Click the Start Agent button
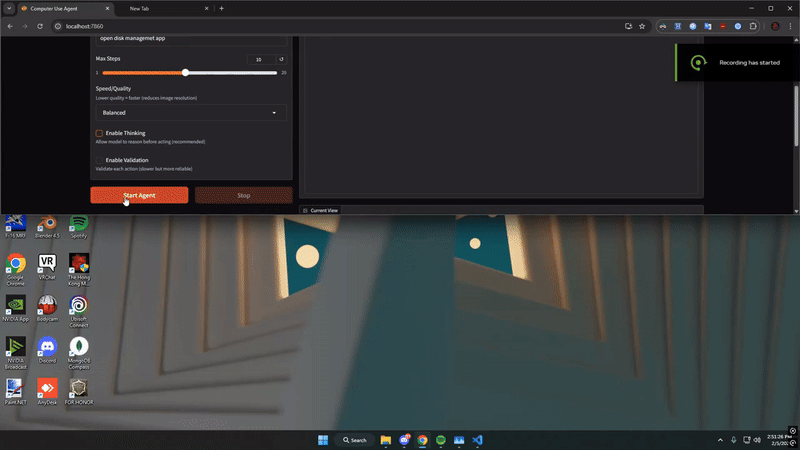The image size is (800, 450). [x=139, y=195]
